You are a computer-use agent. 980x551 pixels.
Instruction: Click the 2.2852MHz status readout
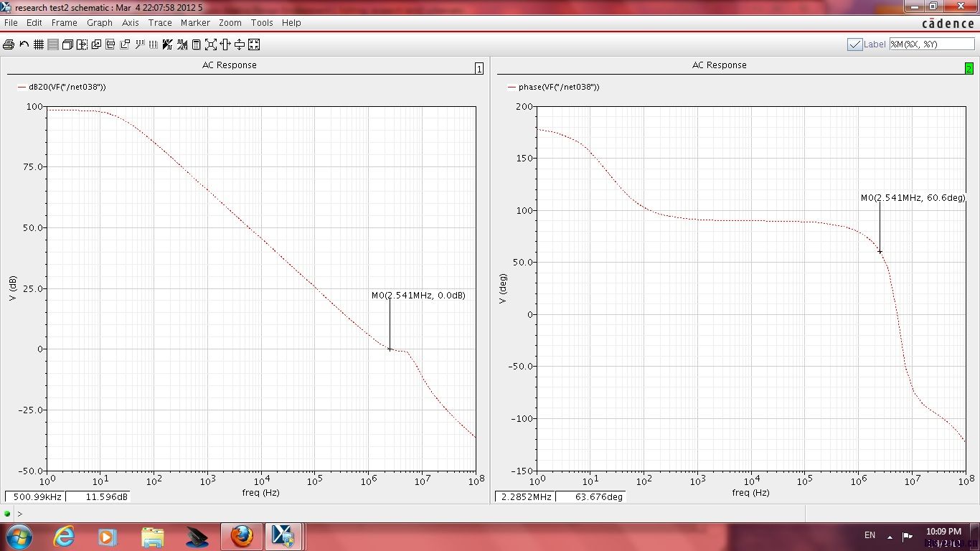(524, 496)
